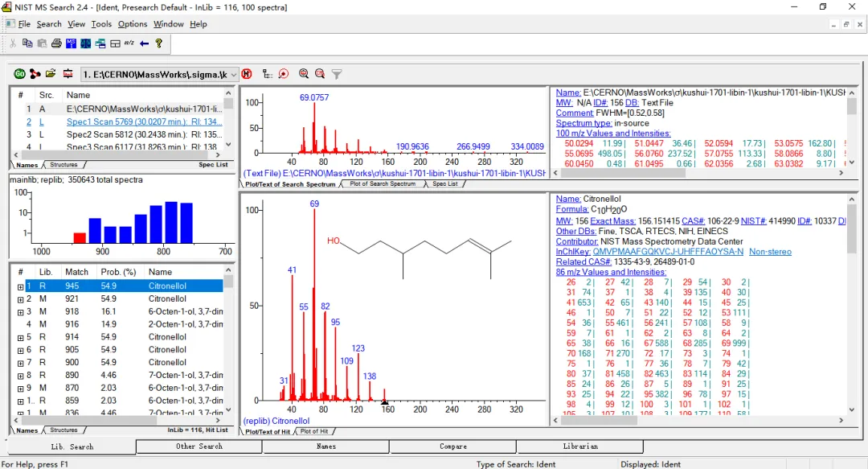Click the red and black molecule structure icon
The image size is (868, 469).
[x=35, y=74]
